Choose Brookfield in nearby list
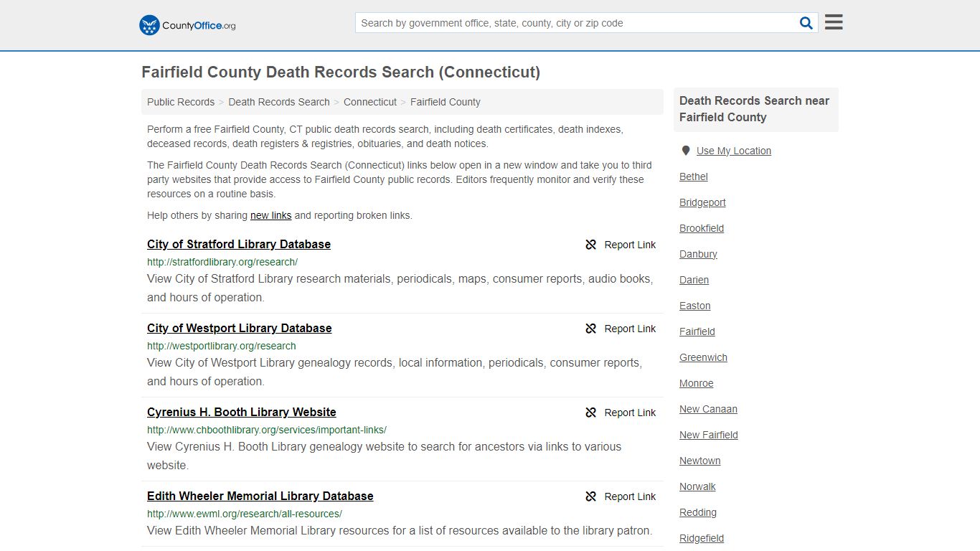The width and height of the screenshot is (980, 551). click(702, 228)
